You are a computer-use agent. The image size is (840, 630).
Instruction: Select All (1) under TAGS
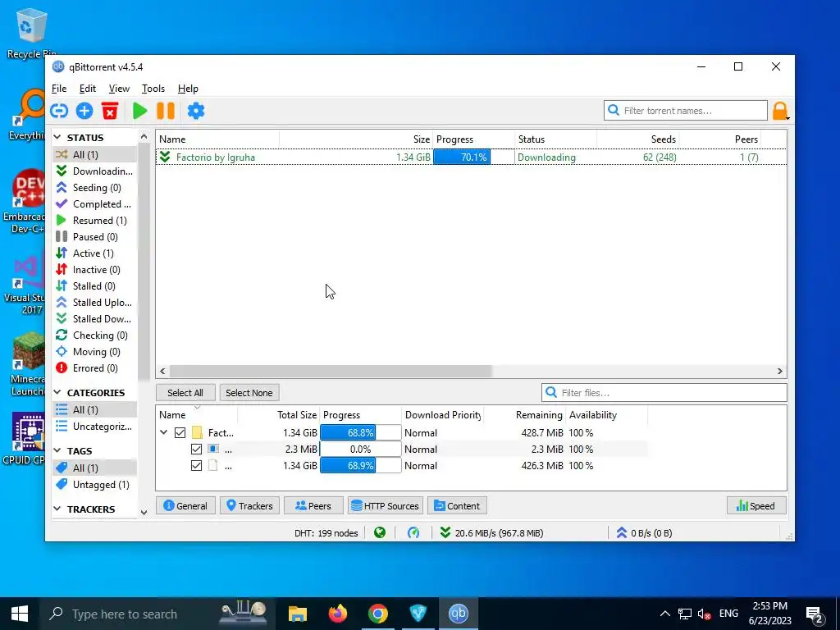(94, 468)
